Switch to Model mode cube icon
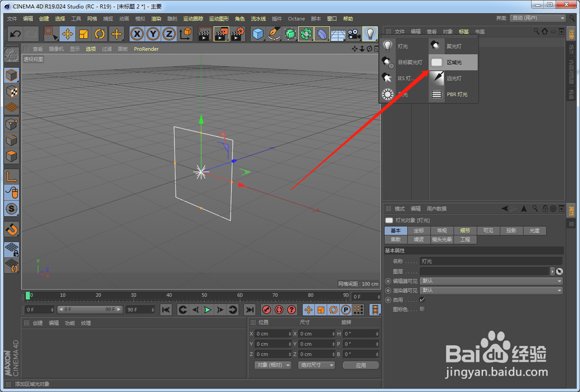Viewport: 580px width, 392px height. point(12,75)
